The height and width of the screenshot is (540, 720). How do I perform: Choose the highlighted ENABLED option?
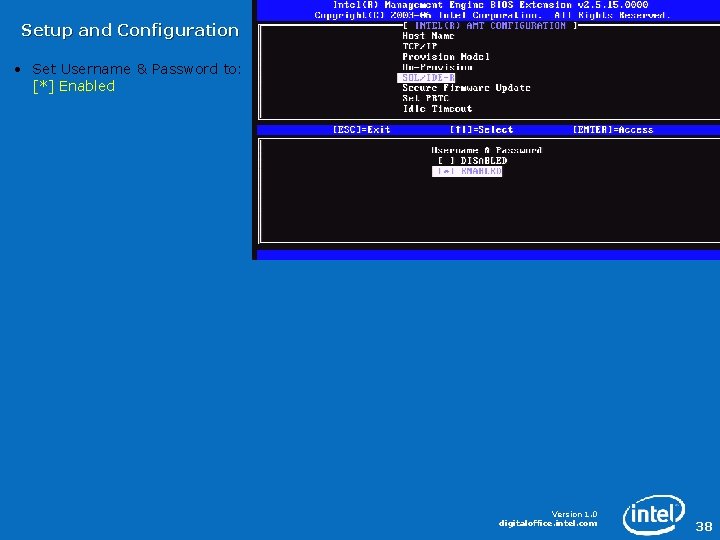click(x=467, y=171)
